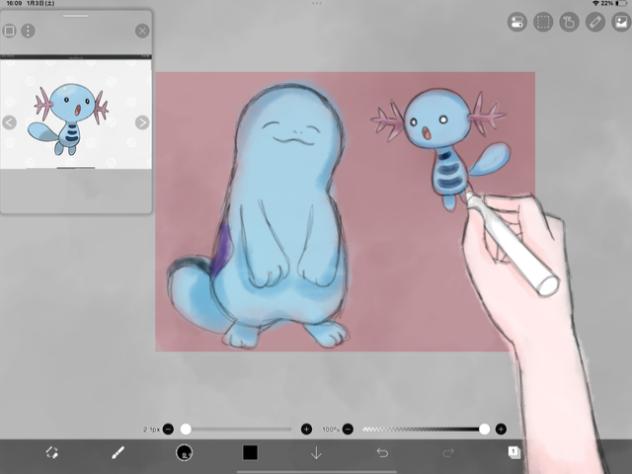
Task: Open the view menu icon at top right
Action: coord(517,22)
